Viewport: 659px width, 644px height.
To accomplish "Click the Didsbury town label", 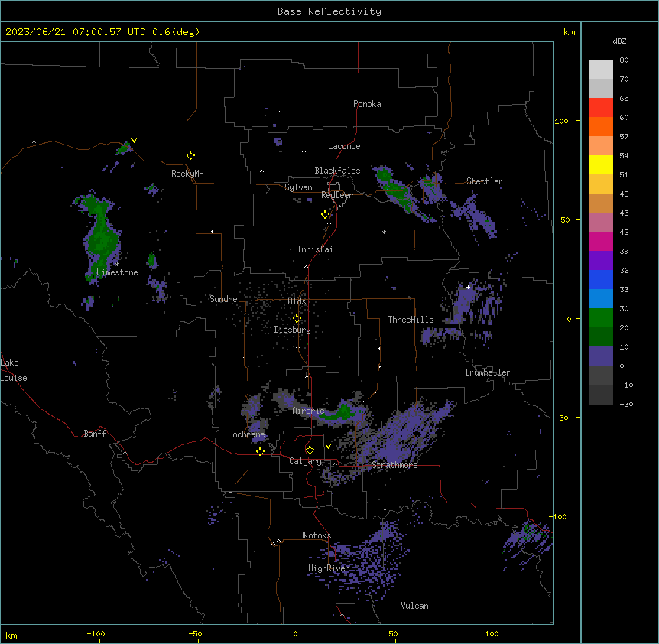I will [292, 330].
